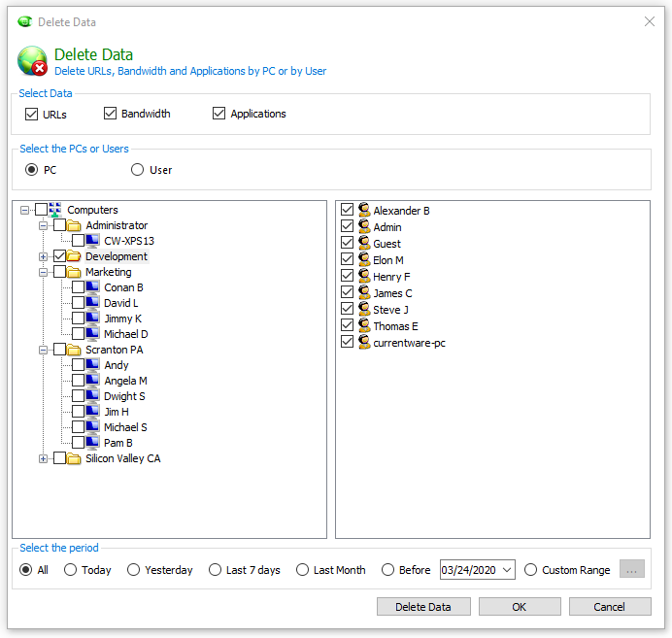The image size is (672, 638).
Task: Check the Computers root checkbox
Action: coord(41,210)
